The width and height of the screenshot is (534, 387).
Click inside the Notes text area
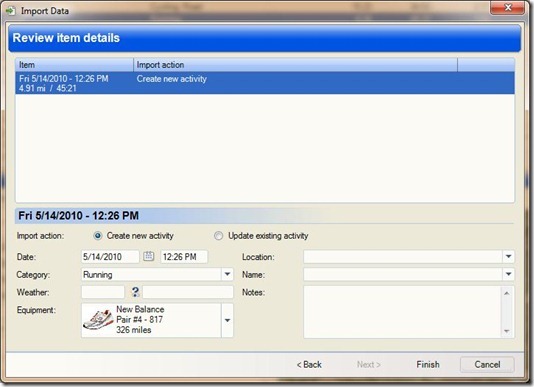402,312
